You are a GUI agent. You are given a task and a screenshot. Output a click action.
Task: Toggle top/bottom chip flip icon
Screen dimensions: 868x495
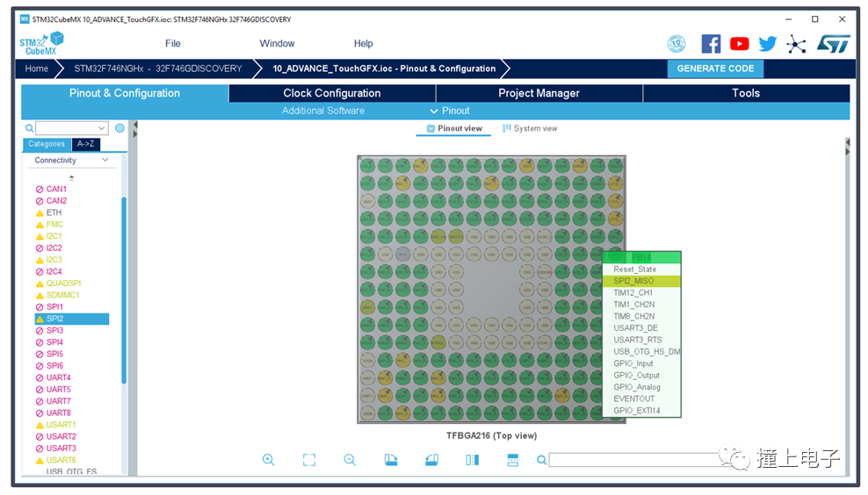[x=472, y=460]
